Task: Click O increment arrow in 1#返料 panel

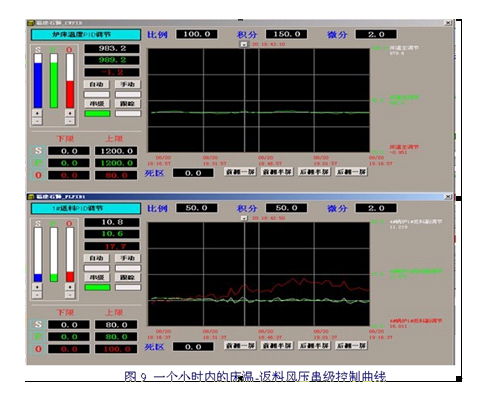Action: point(70,287)
